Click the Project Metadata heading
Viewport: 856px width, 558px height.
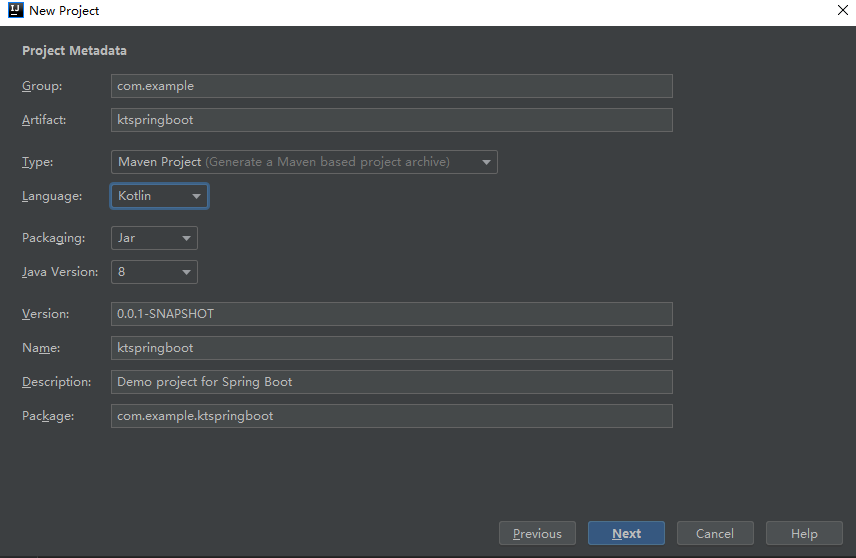coord(74,51)
